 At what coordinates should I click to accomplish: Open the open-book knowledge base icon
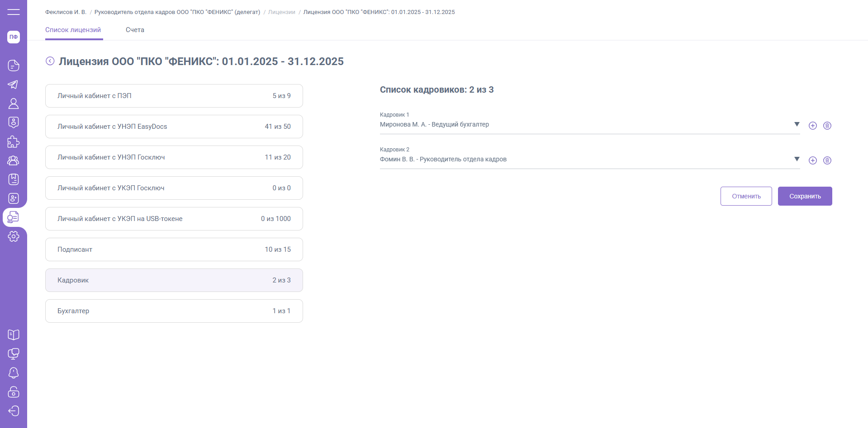click(x=14, y=335)
